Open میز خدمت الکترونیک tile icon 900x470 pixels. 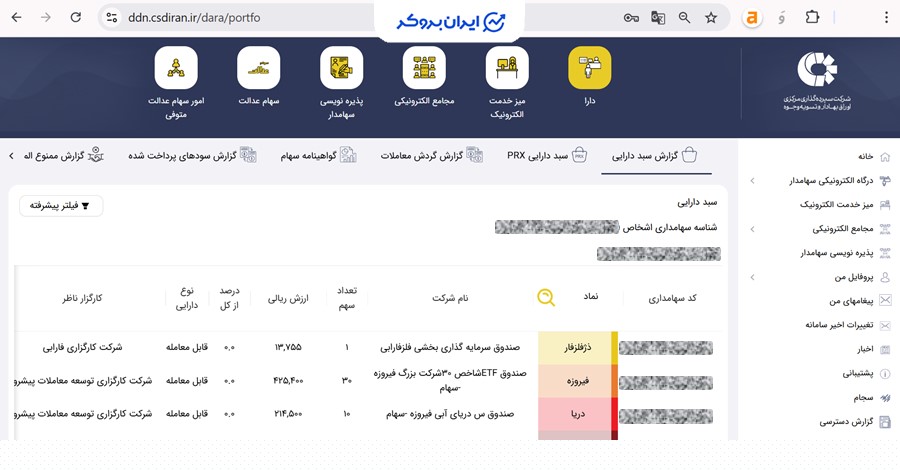[x=507, y=67]
